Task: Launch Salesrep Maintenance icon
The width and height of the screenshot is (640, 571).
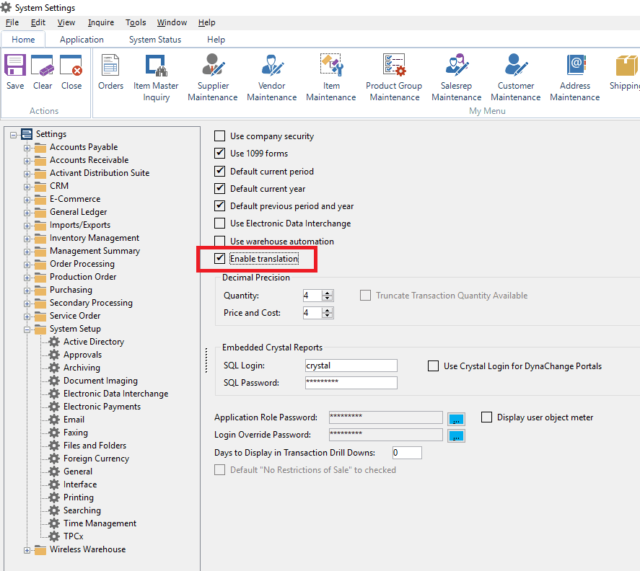Action: click(x=456, y=64)
